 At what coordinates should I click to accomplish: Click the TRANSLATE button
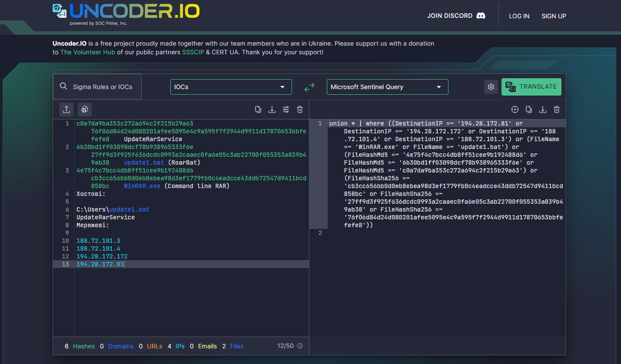click(x=531, y=87)
